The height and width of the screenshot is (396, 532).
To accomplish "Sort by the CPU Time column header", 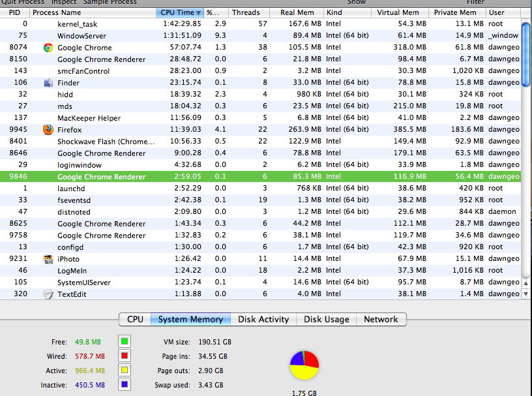I will point(180,12).
